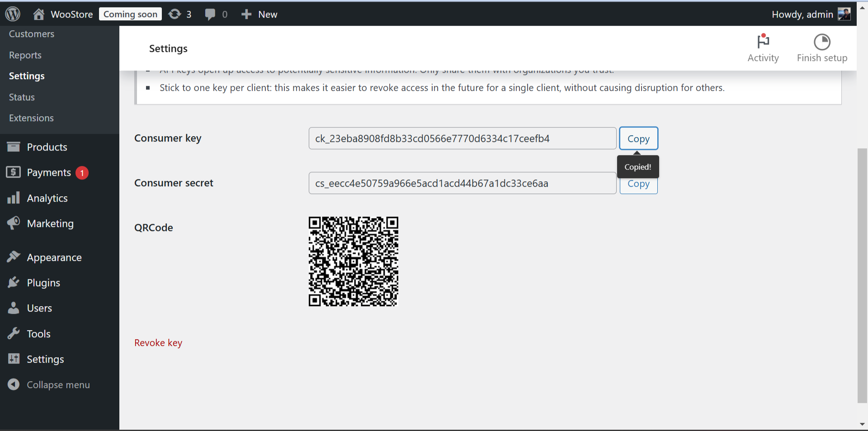Click the QR code image
This screenshot has height=431, width=868.
tap(353, 261)
